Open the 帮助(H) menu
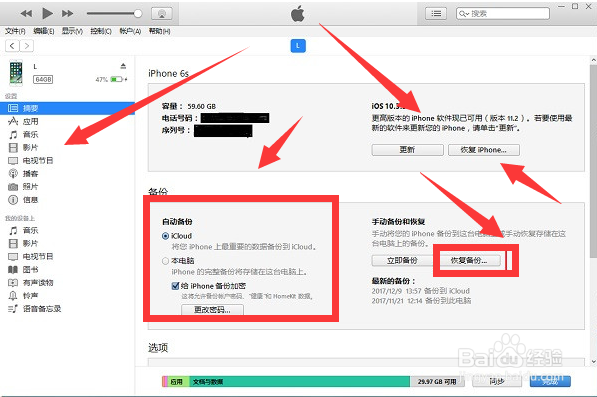 click(x=159, y=31)
